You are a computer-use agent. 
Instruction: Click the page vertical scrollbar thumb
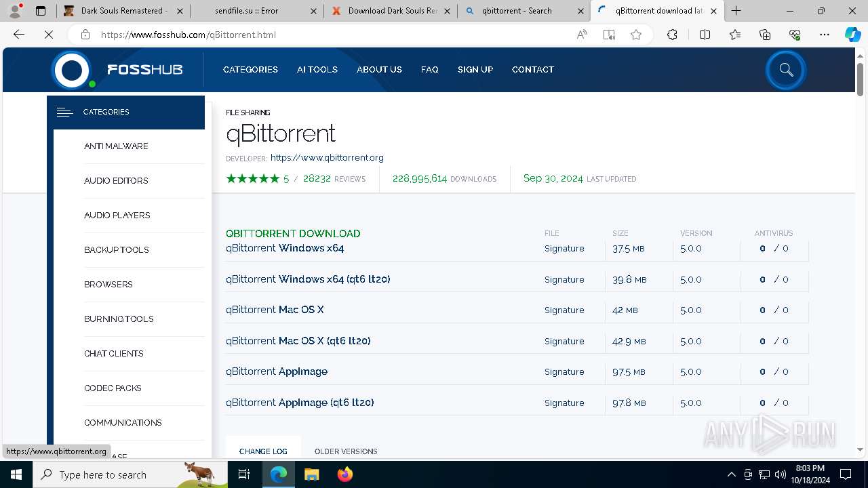point(861,79)
